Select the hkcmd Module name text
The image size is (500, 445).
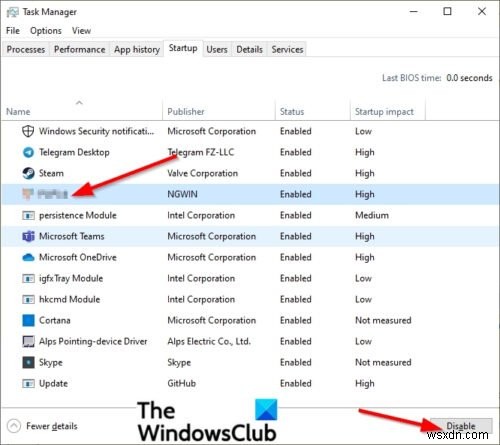pyautogui.click(x=69, y=299)
